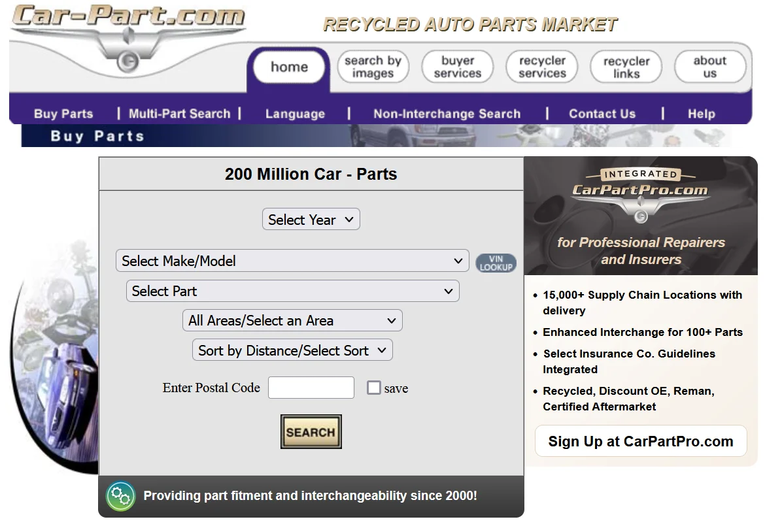Screen dimensions: 765x532
Task: Click the Car-Part.com winged logo
Action: (x=127, y=39)
